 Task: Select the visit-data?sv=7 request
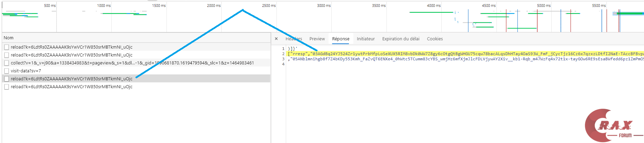click(136, 71)
